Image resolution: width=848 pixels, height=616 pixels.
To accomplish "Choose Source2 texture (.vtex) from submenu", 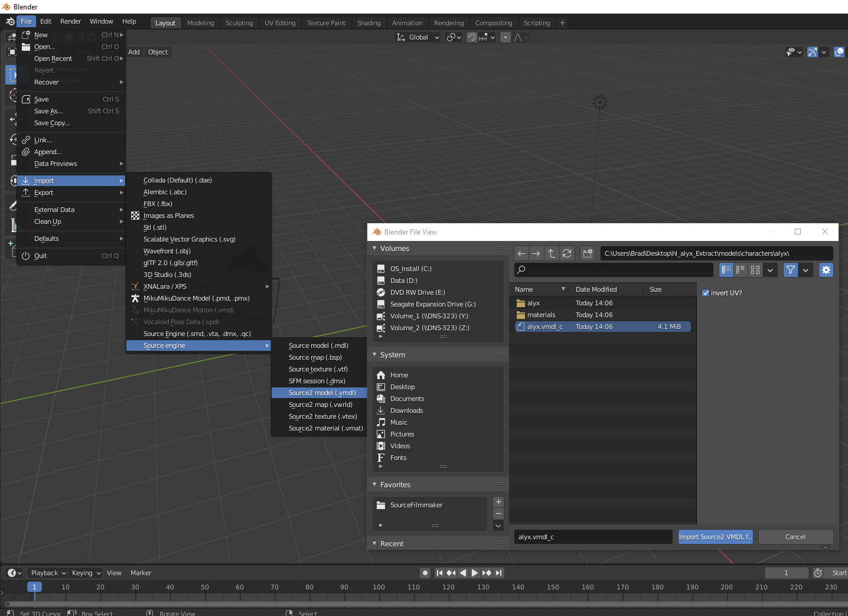I will pyautogui.click(x=322, y=416).
